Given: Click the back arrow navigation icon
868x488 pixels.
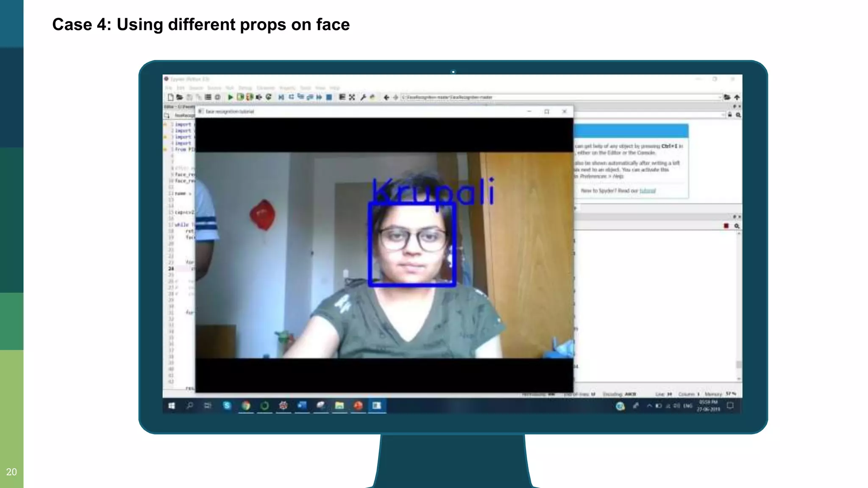Looking at the screenshot, I should coord(386,97).
